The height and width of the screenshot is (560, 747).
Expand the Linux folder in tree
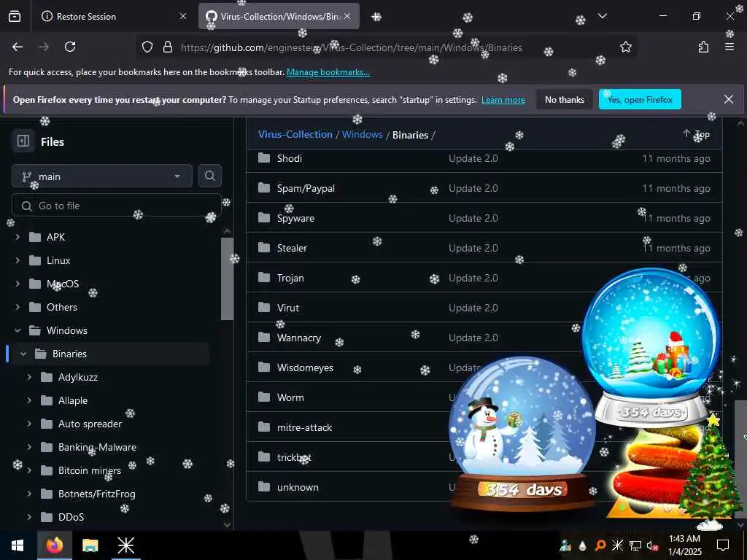pos(18,260)
